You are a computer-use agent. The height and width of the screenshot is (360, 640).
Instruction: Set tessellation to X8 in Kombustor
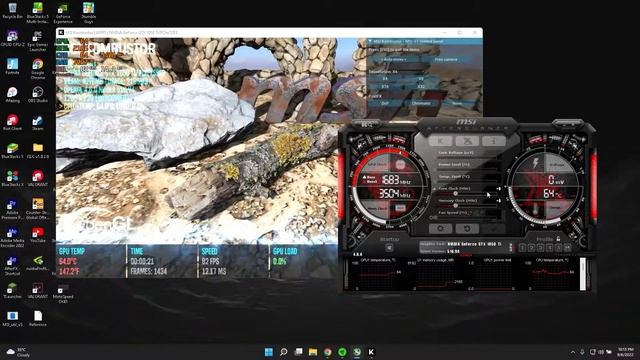point(421,79)
